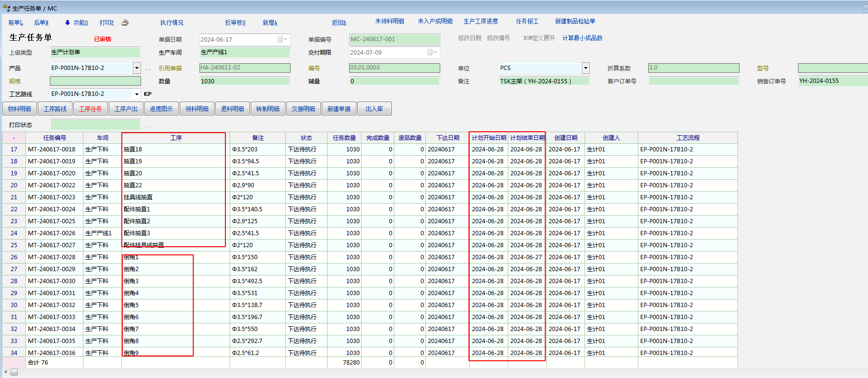Click the pointing hand icon beside 工艺路线
Image resolution: width=868 pixels, height=378 pixels.
tap(148, 94)
